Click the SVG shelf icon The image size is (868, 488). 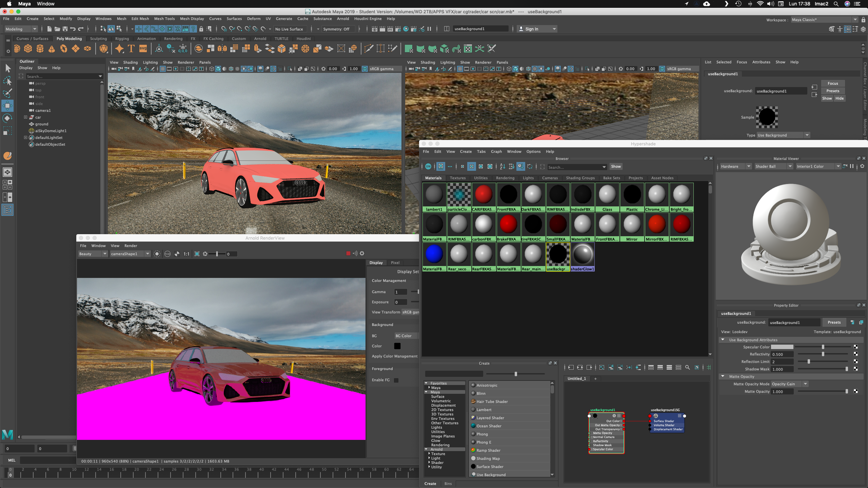click(x=143, y=49)
